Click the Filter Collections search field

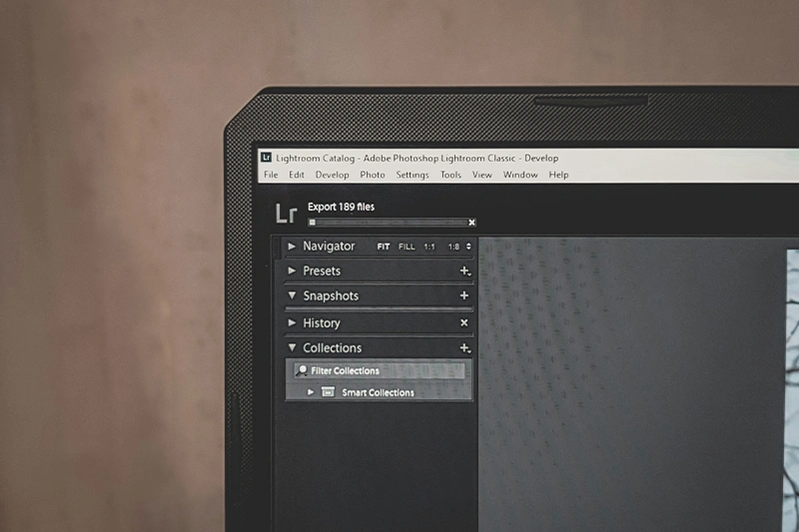pos(380,370)
